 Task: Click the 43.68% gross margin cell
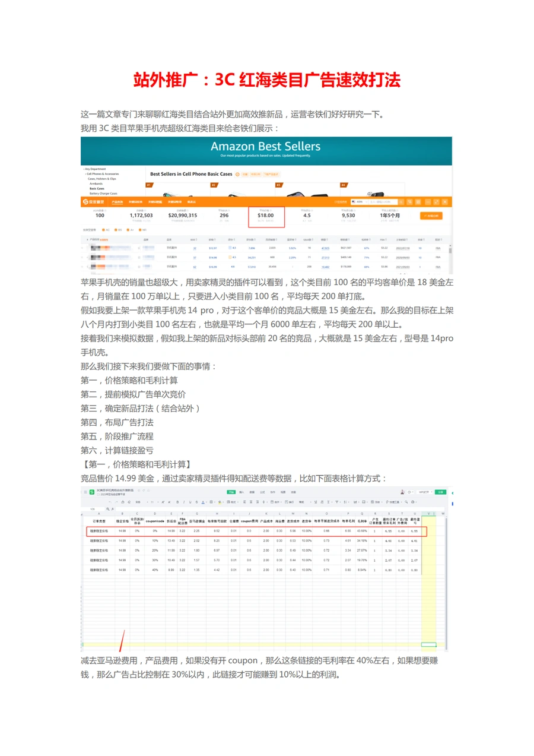[x=362, y=531]
